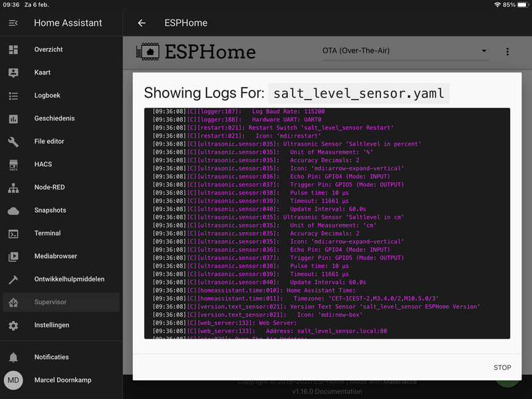The image size is (532, 399).
Task: Open the Overzicht dashboard icon
Action: tap(13, 50)
